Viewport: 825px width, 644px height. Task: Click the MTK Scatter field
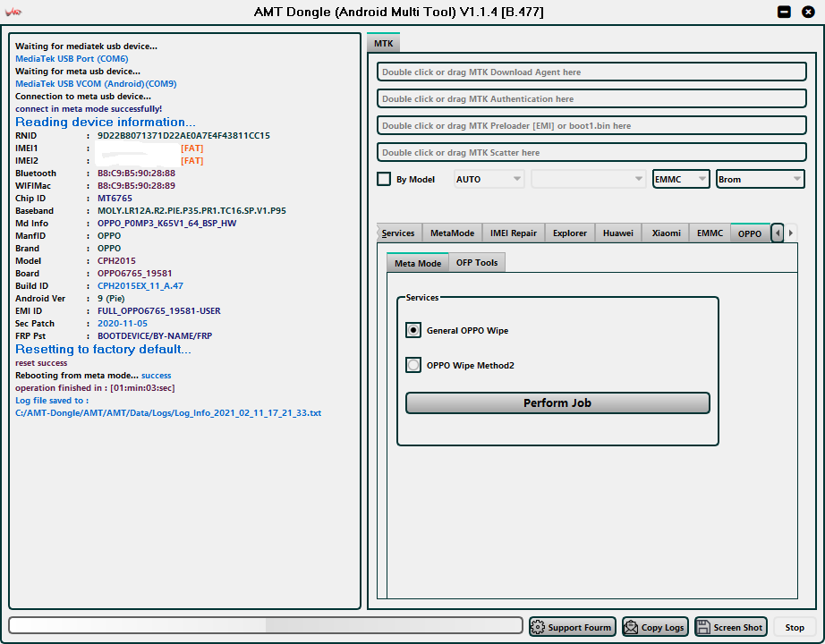[592, 153]
